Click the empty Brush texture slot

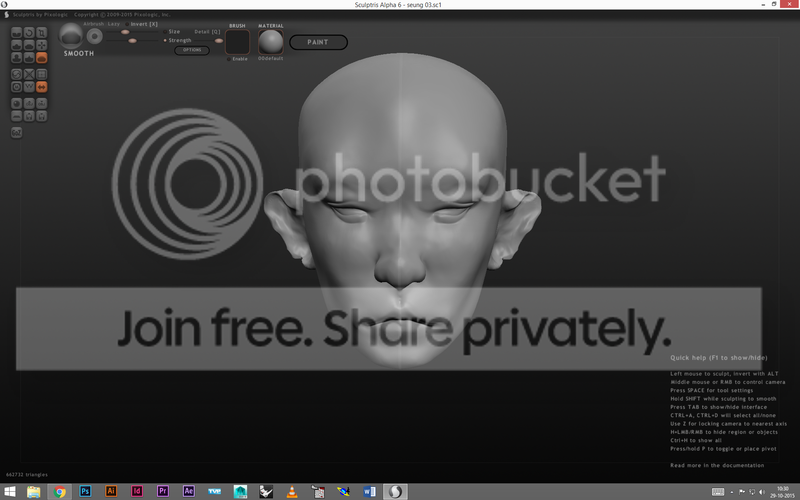(x=237, y=42)
